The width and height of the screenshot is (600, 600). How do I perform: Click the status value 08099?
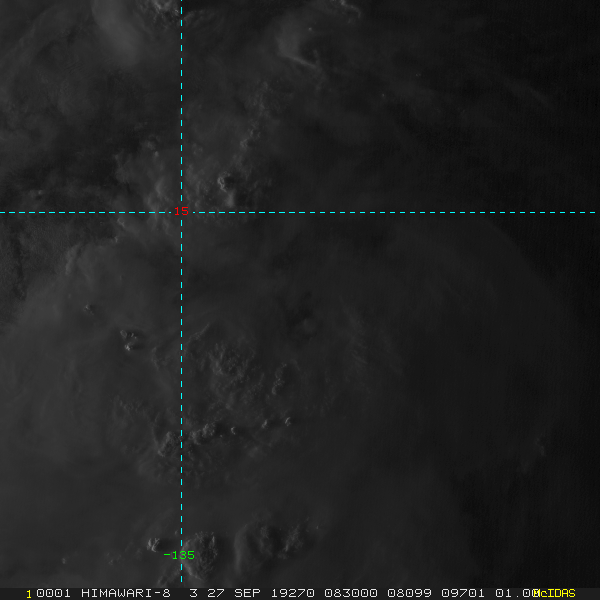tap(409, 593)
